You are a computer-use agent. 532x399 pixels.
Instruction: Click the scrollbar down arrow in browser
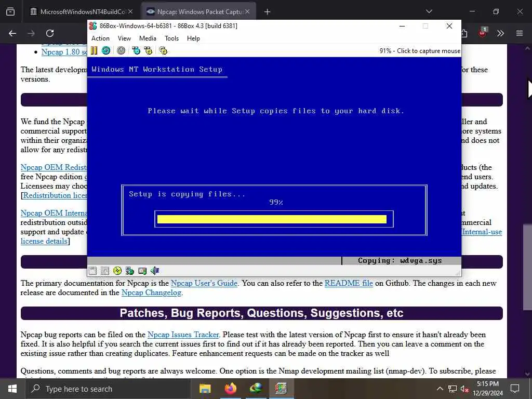pyautogui.click(x=527, y=374)
